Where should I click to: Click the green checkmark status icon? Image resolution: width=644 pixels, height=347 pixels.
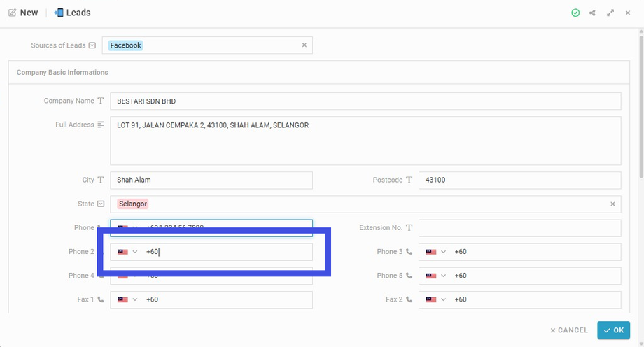pos(575,13)
